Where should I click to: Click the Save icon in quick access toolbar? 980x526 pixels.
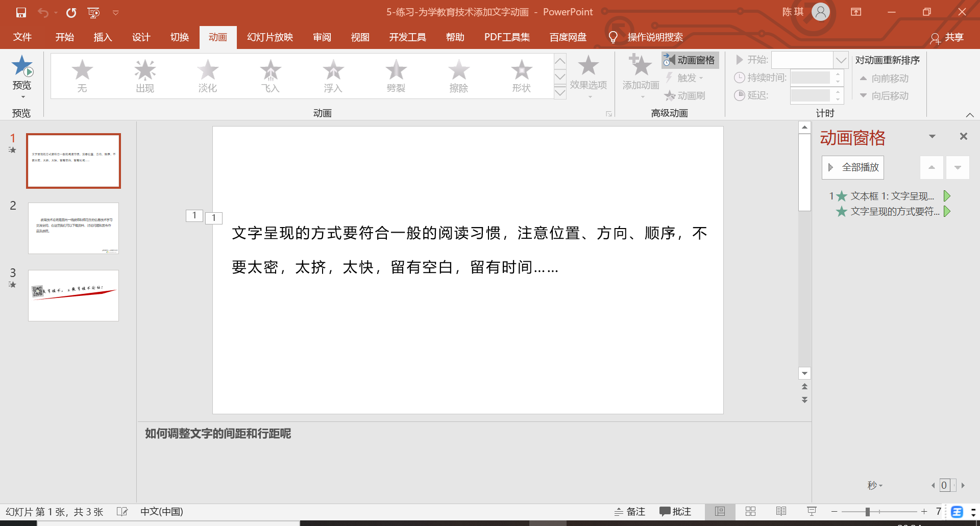coord(21,12)
